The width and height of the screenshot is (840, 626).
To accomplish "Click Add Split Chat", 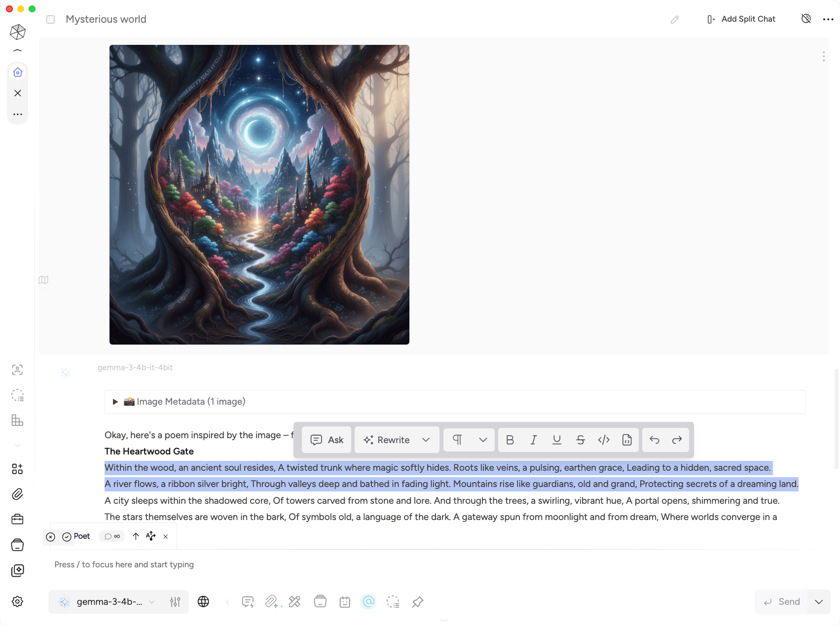I will [x=741, y=19].
